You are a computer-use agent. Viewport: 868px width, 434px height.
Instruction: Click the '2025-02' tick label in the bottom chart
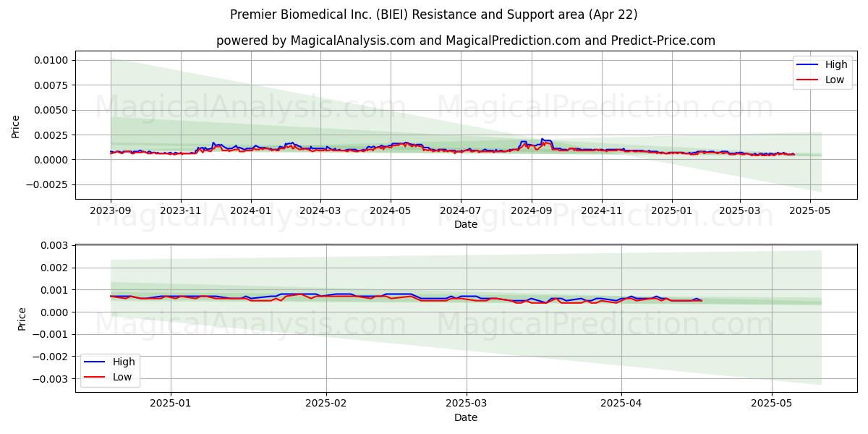pyautogui.click(x=326, y=403)
